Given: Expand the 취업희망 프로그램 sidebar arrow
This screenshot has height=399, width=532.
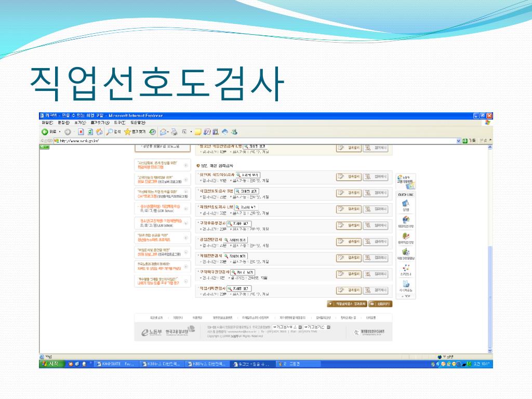Looking at the screenshot, I should pyautogui.click(x=186, y=165).
